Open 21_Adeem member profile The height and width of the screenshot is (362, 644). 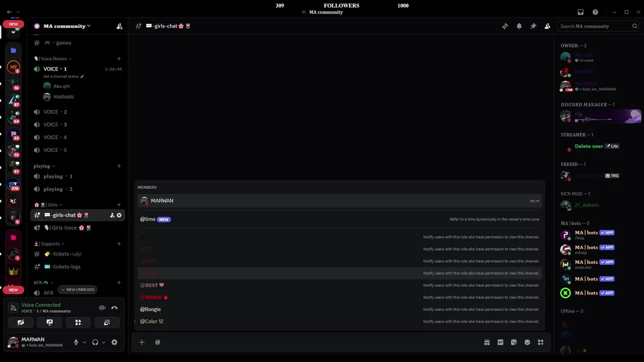[x=599, y=205]
